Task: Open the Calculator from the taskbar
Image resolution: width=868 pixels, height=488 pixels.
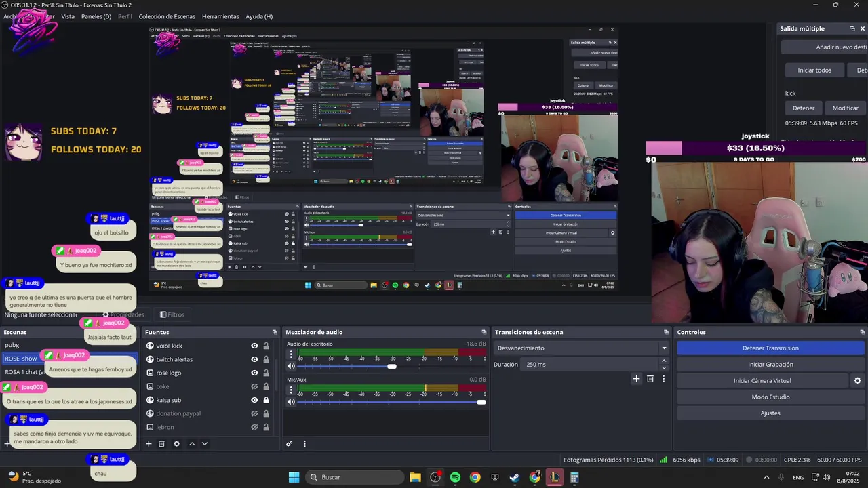Action: (x=574, y=477)
